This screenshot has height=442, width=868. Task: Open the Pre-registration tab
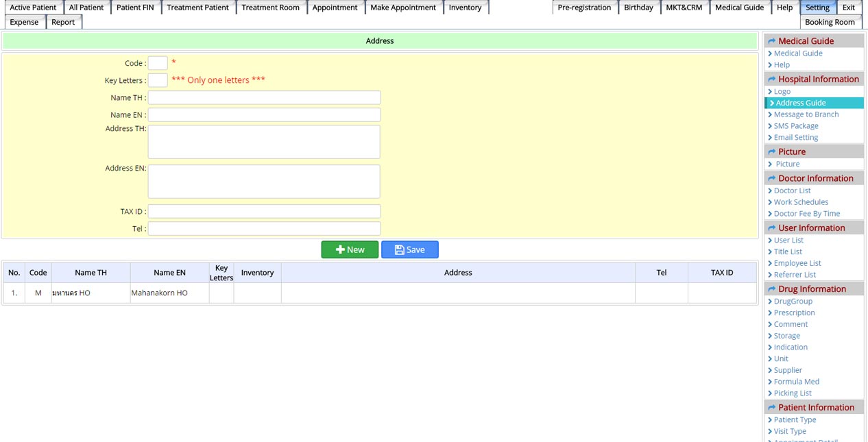click(x=583, y=8)
